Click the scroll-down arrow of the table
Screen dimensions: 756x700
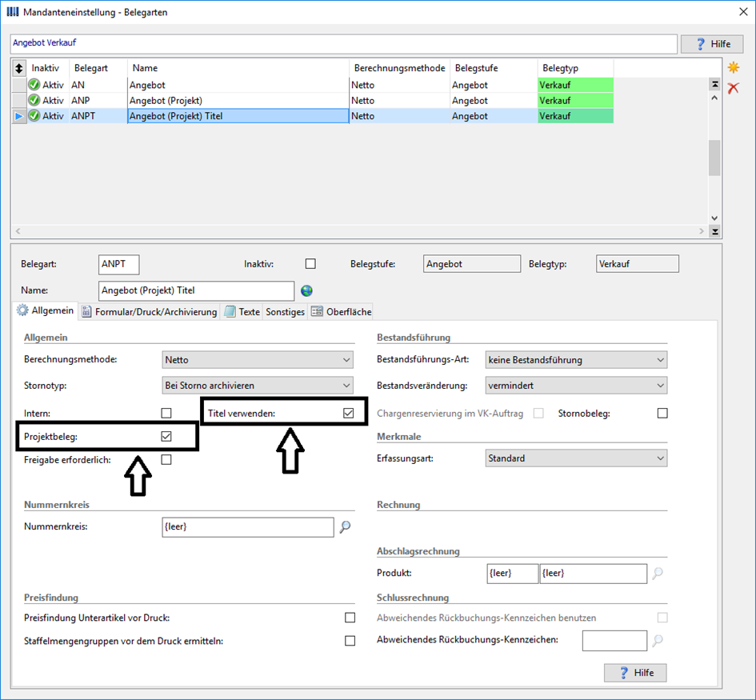(714, 218)
